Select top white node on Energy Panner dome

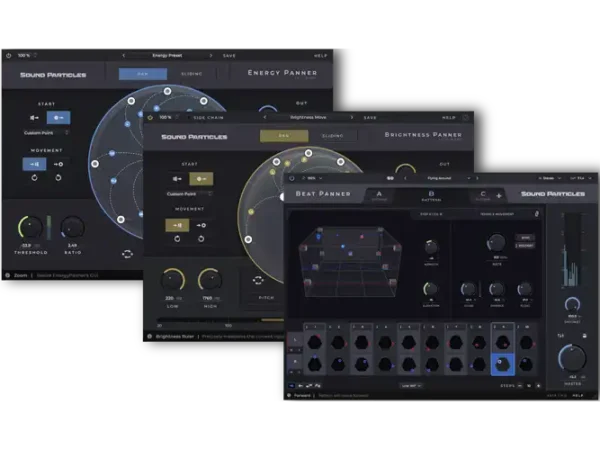[x=167, y=91]
